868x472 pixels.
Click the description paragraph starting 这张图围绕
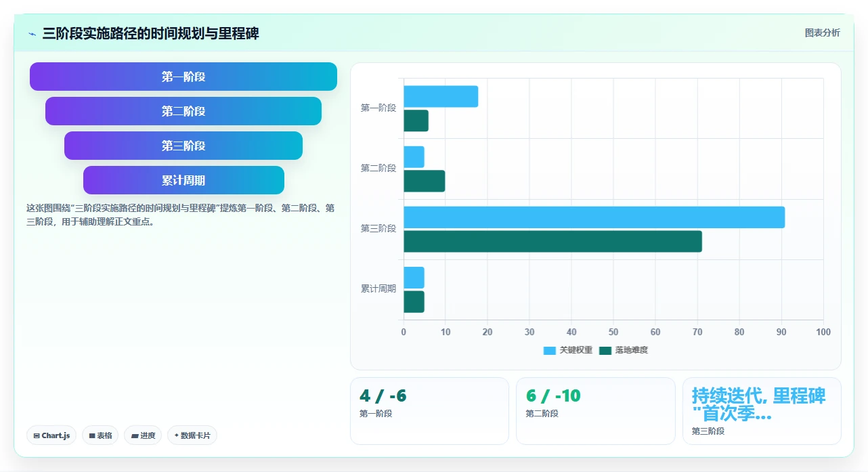(181, 215)
